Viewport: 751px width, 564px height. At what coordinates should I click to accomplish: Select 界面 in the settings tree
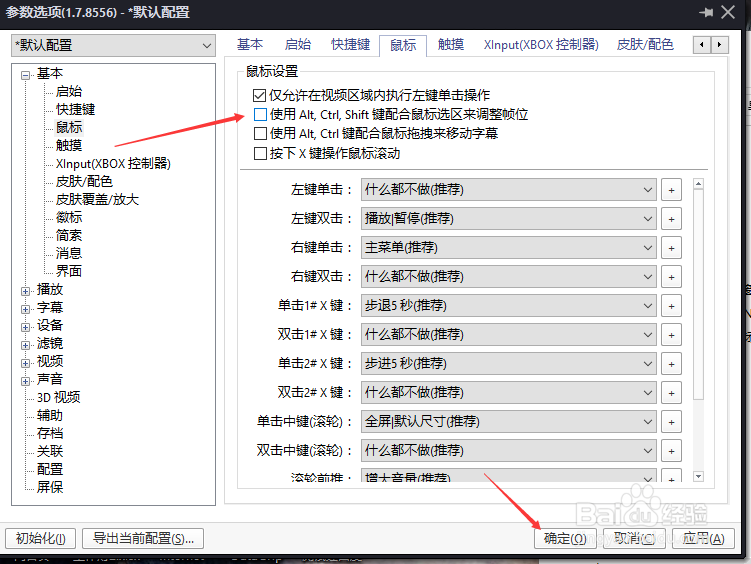pos(69,271)
